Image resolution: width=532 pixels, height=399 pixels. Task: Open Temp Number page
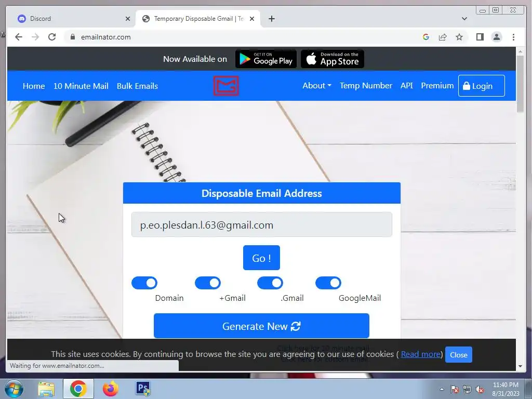pyautogui.click(x=366, y=86)
